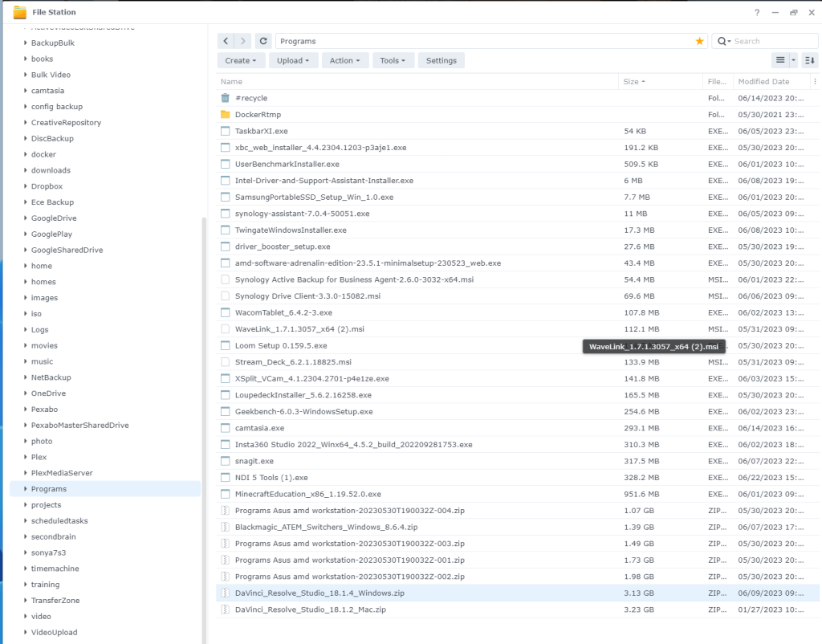822x644 pixels.
Task: Click the #recycle trash bin icon
Action: point(226,98)
